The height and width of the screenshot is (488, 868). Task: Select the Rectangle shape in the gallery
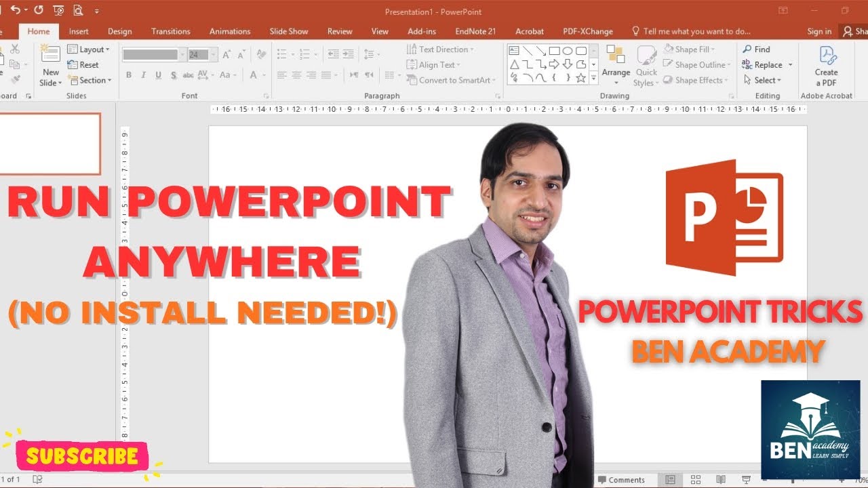coord(554,51)
